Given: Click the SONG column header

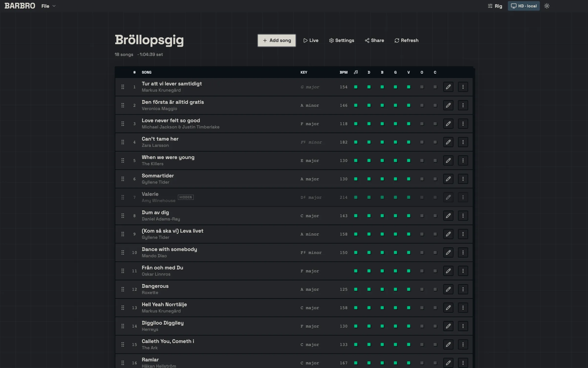Looking at the screenshot, I should [147, 72].
